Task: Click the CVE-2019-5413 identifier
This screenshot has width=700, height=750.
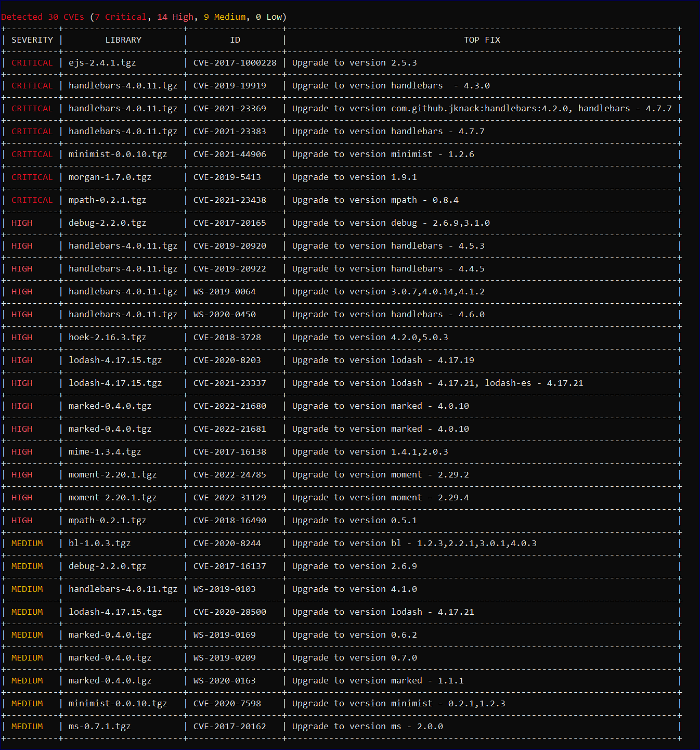Action: click(x=227, y=177)
